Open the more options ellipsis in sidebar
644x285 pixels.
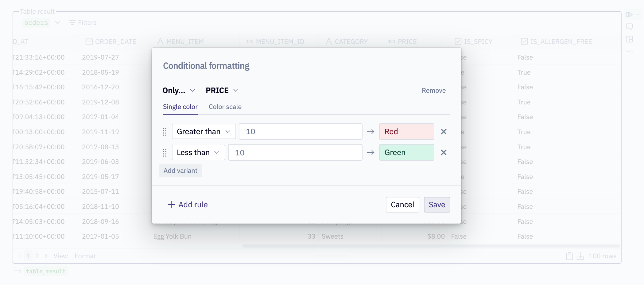click(629, 51)
